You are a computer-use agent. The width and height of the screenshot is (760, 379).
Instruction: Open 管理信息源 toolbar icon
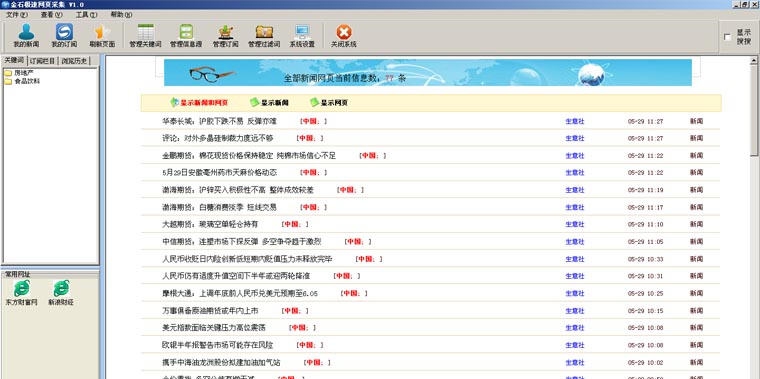click(186, 32)
